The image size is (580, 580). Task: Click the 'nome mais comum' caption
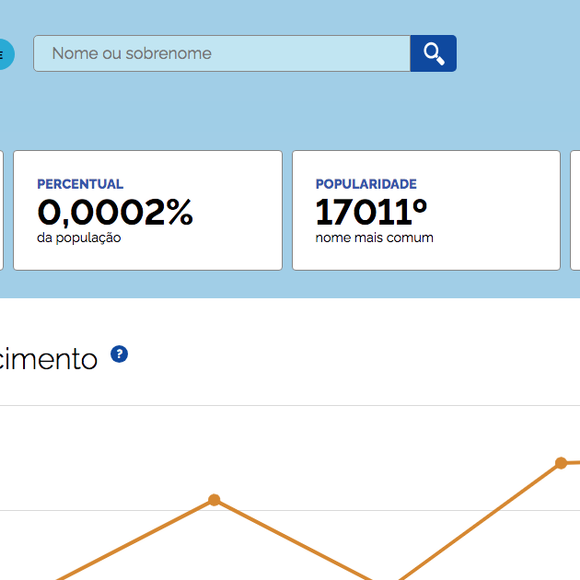[374, 237]
